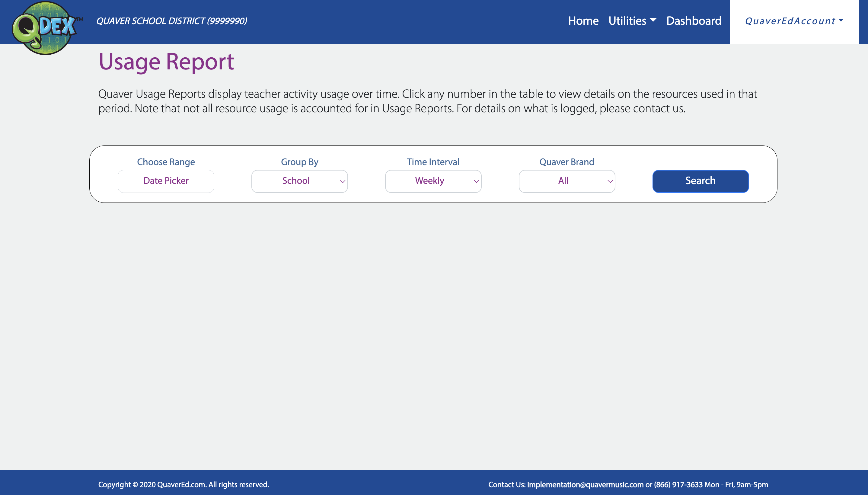868x495 pixels.
Task: Open the Dashboard page
Action: pyautogui.click(x=694, y=21)
